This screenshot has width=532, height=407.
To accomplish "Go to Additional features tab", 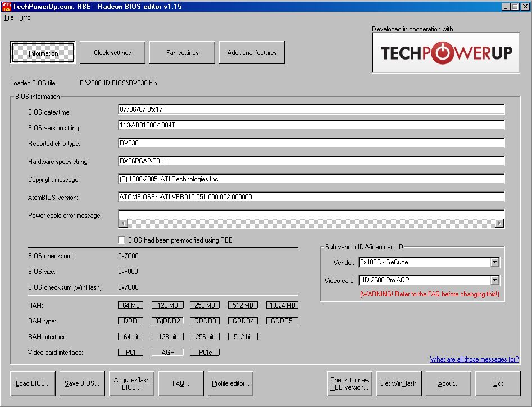I will pos(252,53).
